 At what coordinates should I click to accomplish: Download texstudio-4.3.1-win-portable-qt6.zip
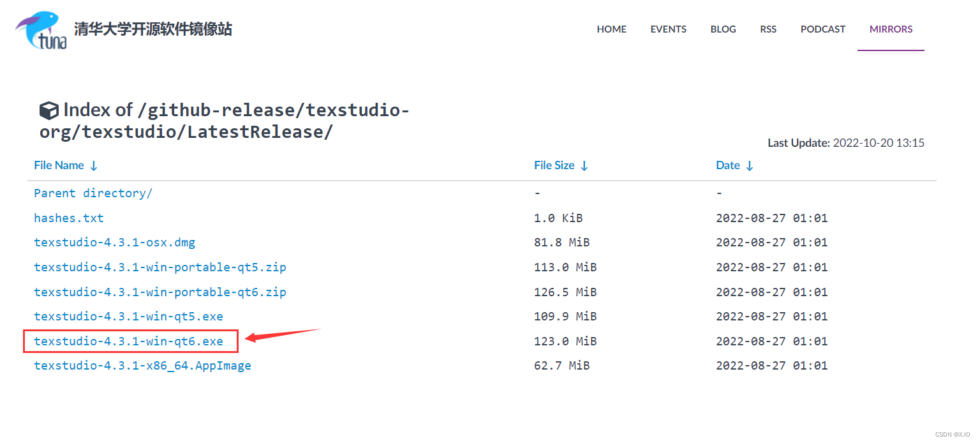click(160, 292)
